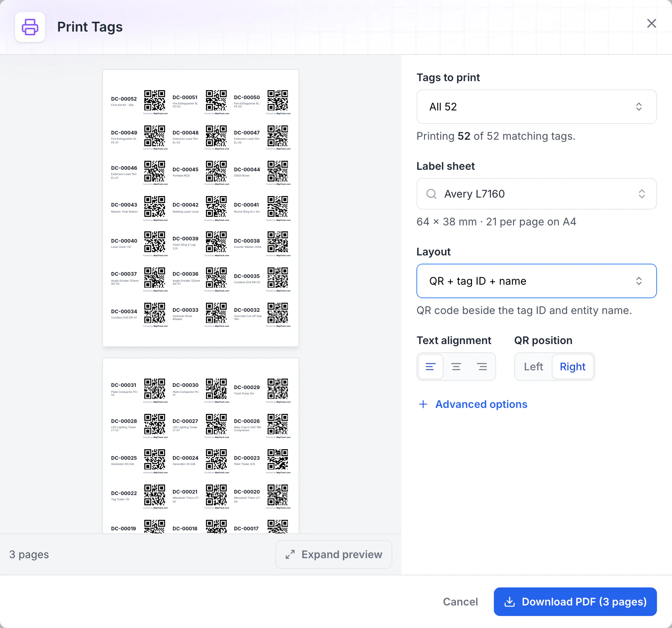Open the Layout dropdown showing QR + tag ID + name
The image size is (672, 628).
pos(536,281)
